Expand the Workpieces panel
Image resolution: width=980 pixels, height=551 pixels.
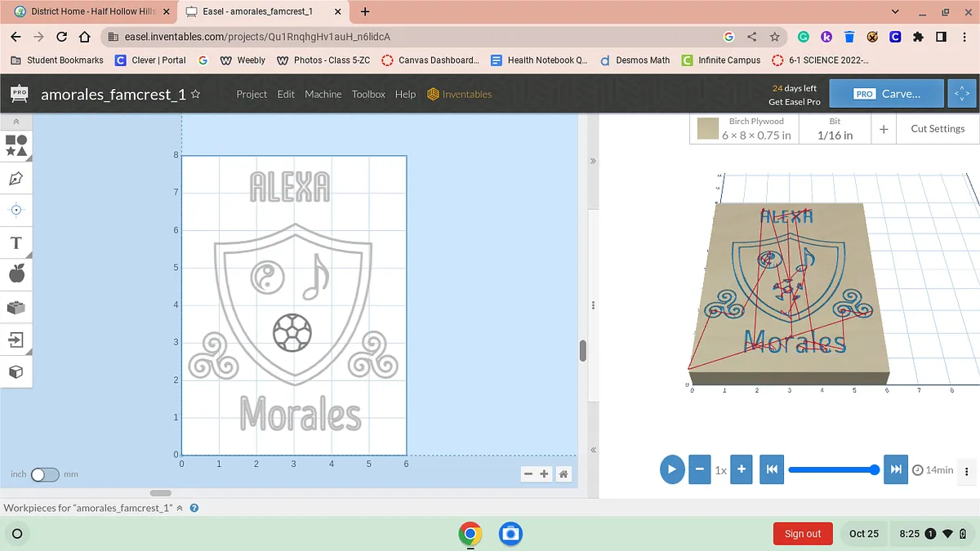click(180, 508)
